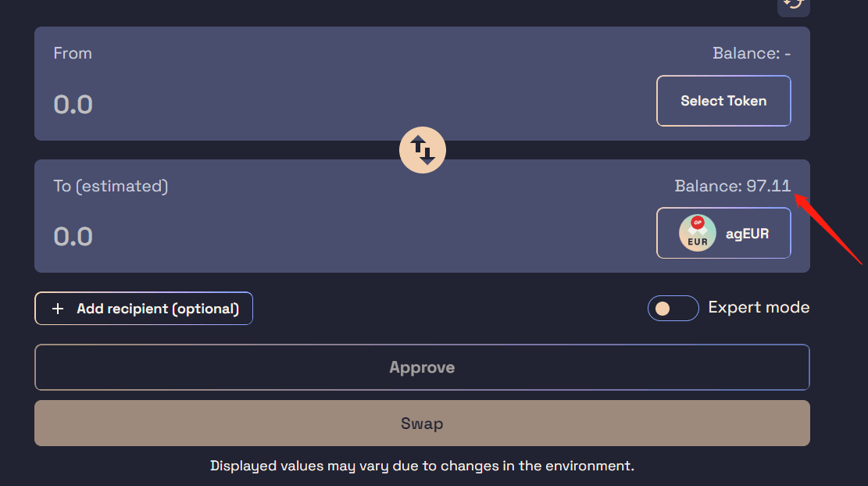Click the From label
This screenshot has width=868, height=486.
[73, 53]
